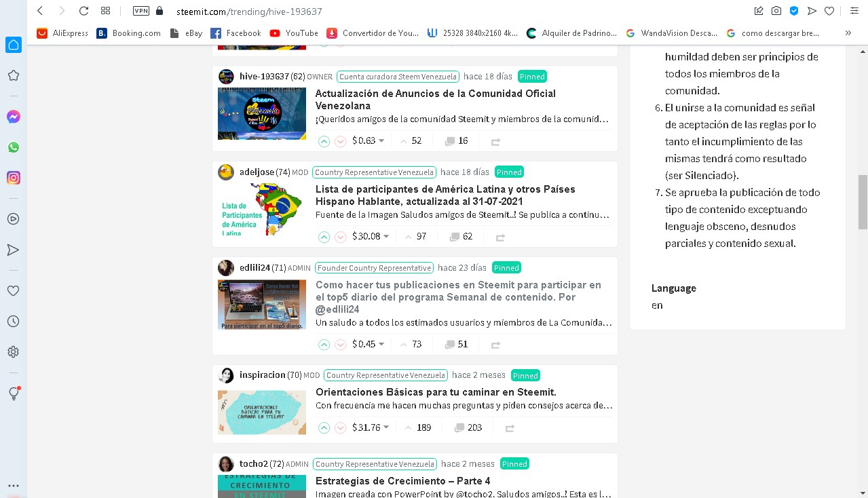Show the 52 votes list
The height and width of the screenshot is (498, 868).
pos(411,141)
